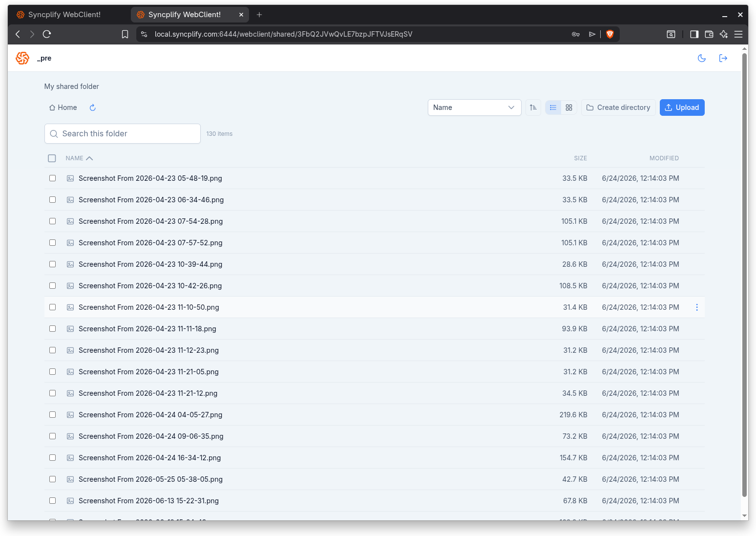This screenshot has width=756, height=536.
Task: Click MODIFIED column header
Action: [x=664, y=158]
